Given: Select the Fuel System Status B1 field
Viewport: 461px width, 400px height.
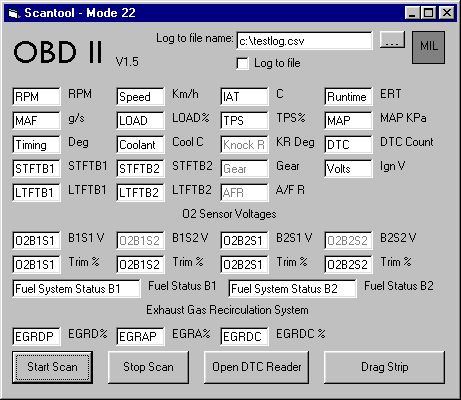Looking at the screenshot, I should [x=76, y=289].
